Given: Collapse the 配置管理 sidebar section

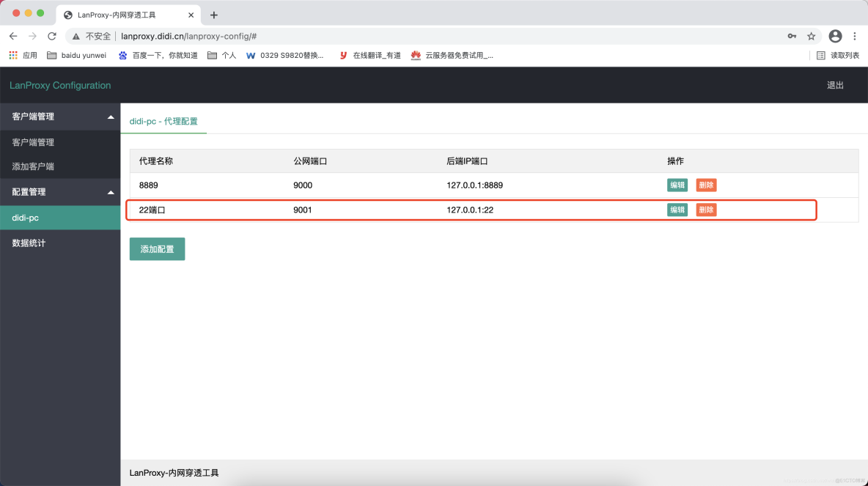Looking at the screenshot, I should tap(111, 193).
